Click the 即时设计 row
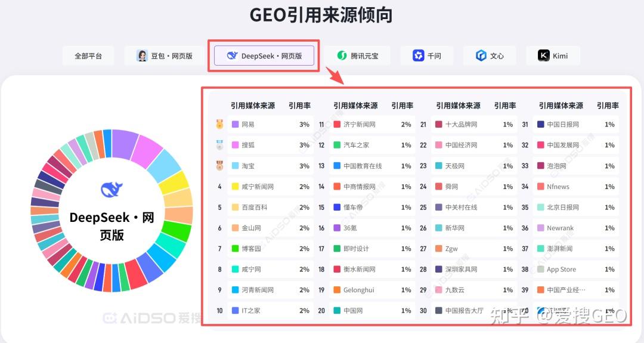The height and width of the screenshot is (343, 644). pos(372,248)
